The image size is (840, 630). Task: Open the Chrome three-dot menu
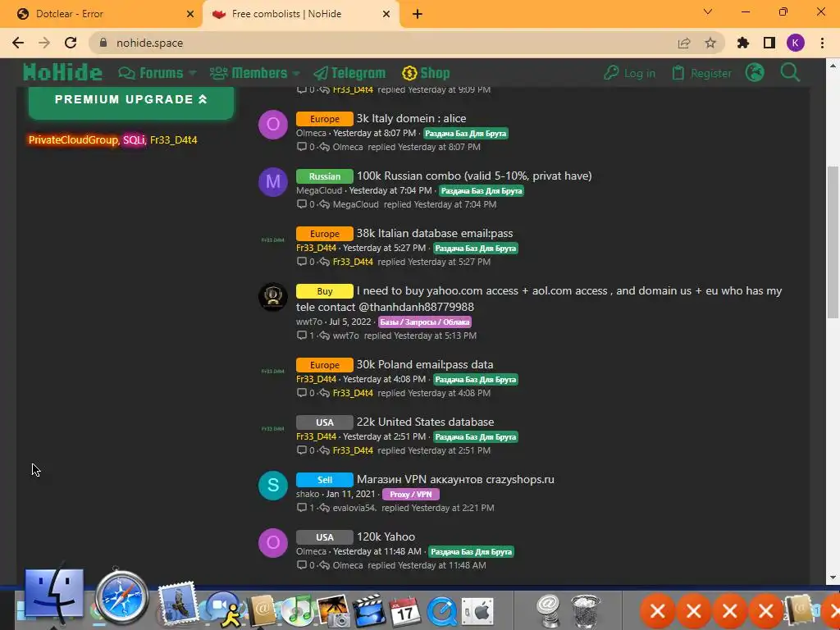pos(822,43)
